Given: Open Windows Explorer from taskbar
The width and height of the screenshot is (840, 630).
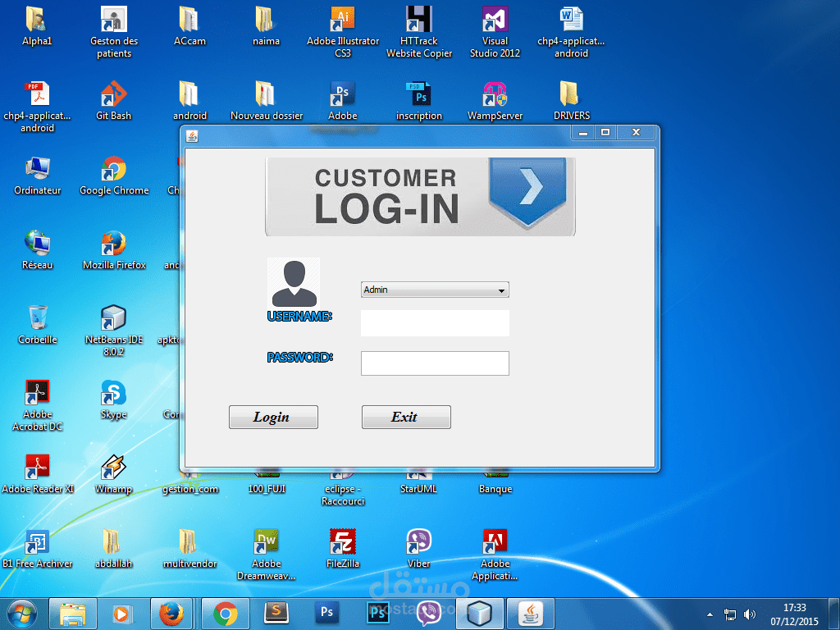Looking at the screenshot, I should coord(73,614).
